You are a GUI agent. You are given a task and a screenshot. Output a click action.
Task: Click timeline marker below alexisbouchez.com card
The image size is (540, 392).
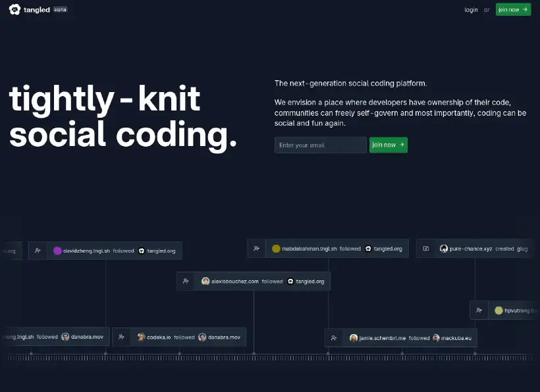(254, 353)
